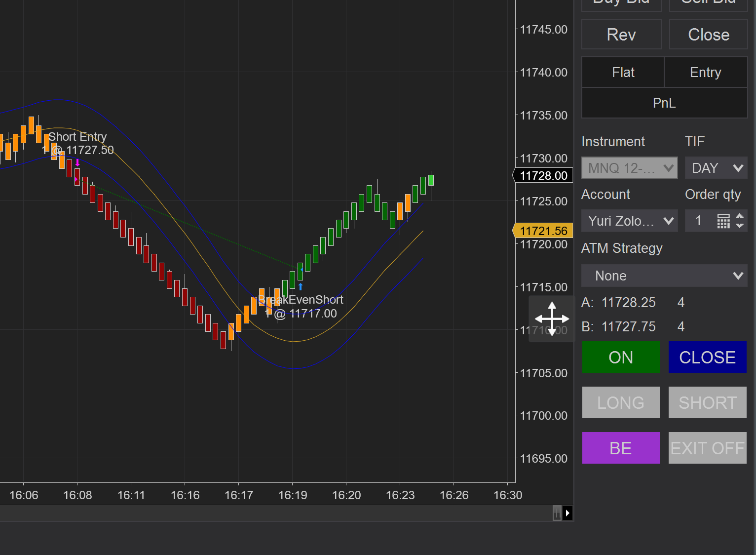Viewport: 756px width, 555px height.
Task: Increase Order qty with the up stepper arrow
Action: pyautogui.click(x=740, y=217)
